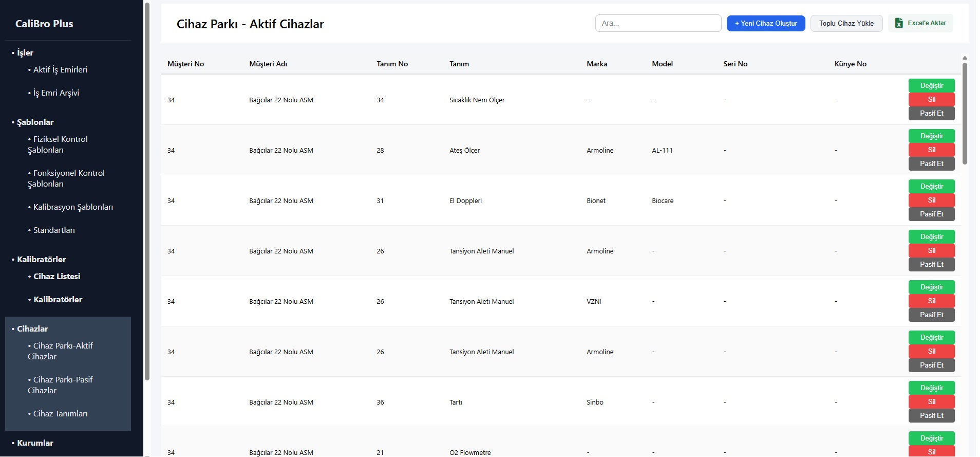Image resolution: width=980 pixels, height=457 pixels.
Task: Navigate to Cihaz Tanımları
Action: point(60,413)
